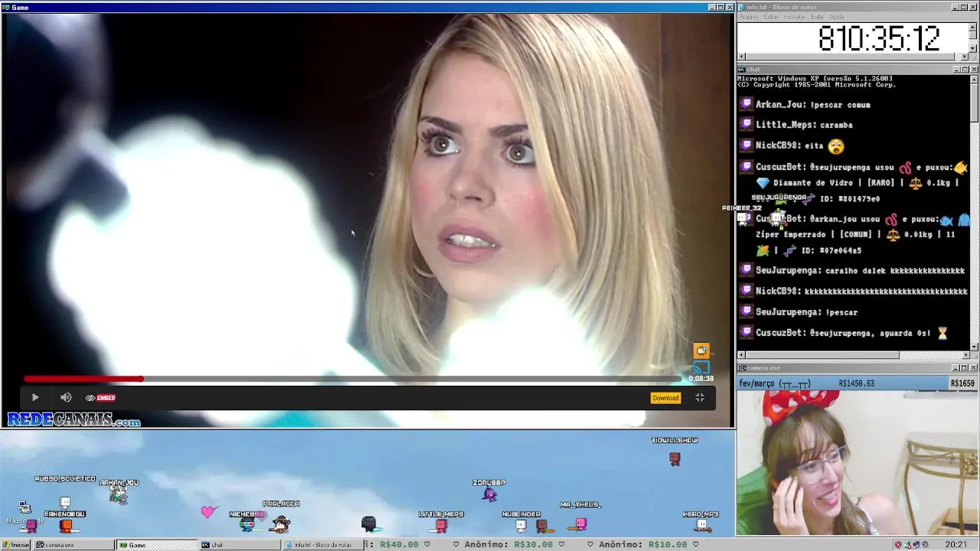Click the R$1450.63 amount in camera.exe
The image size is (980, 551).
point(857,383)
